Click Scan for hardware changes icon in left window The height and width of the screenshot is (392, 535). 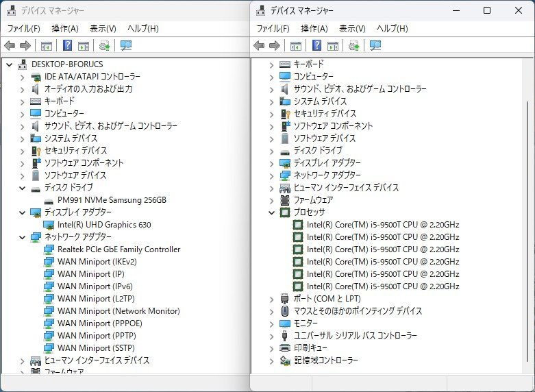(126, 45)
